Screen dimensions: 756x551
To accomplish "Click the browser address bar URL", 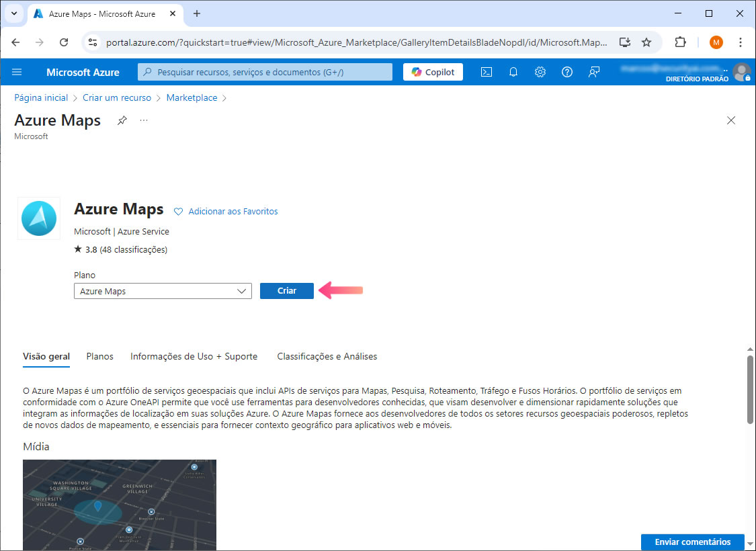I will click(x=357, y=42).
